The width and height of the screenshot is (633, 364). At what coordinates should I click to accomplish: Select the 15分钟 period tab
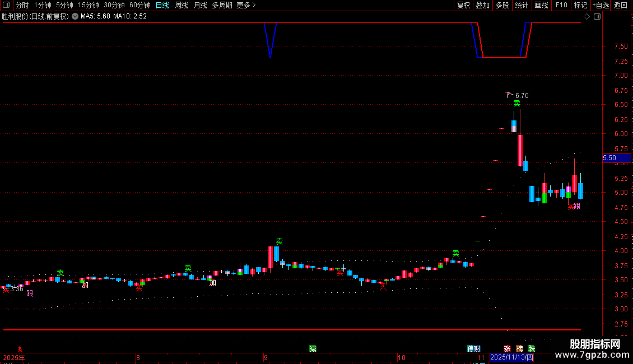pyautogui.click(x=89, y=5)
